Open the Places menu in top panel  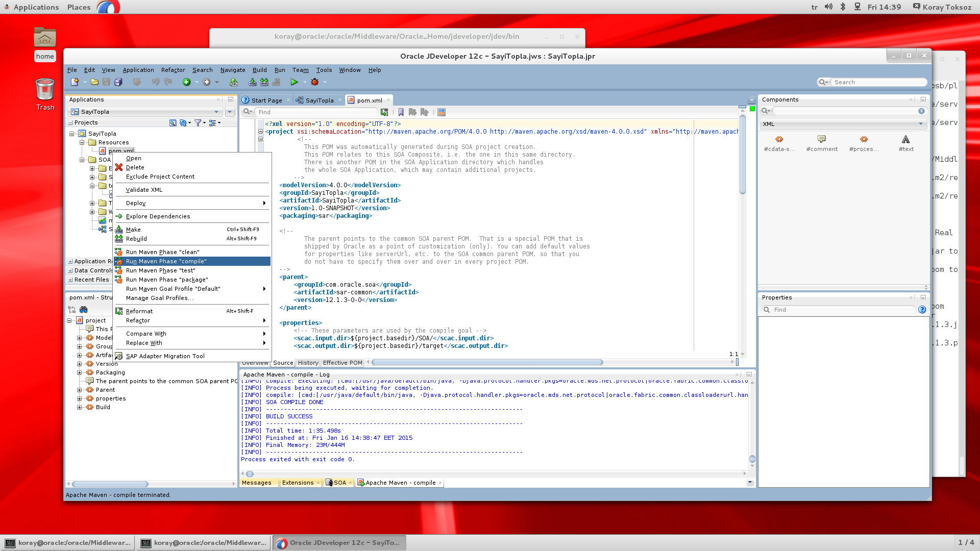pyautogui.click(x=79, y=7)
